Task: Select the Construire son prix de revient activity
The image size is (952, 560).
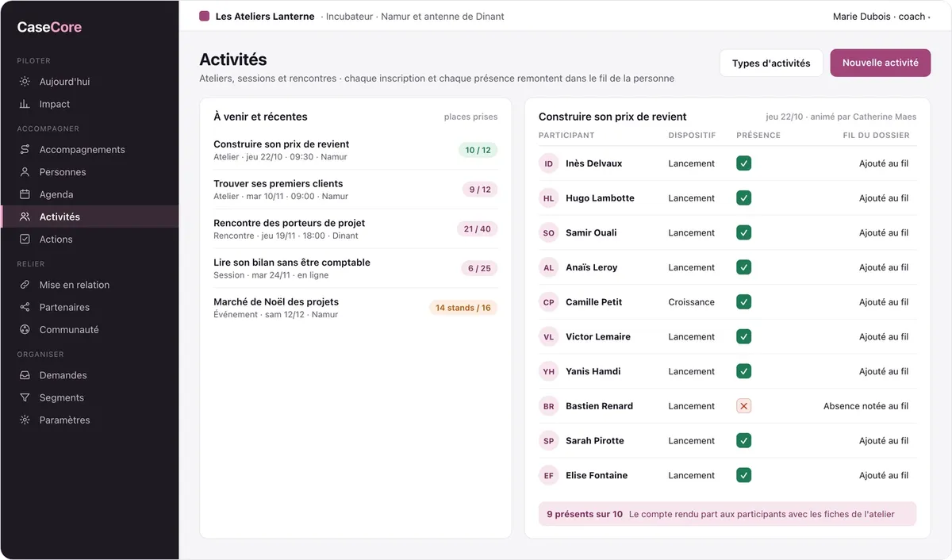Action: tap(355, 150)
